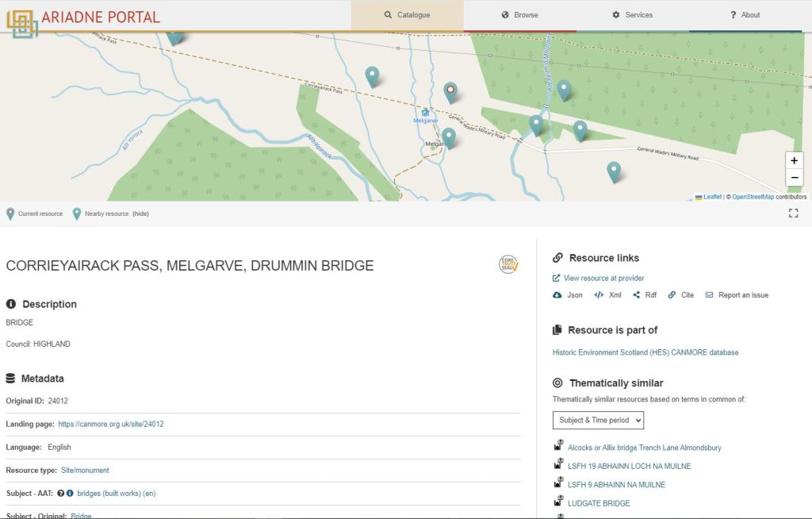This screenshot has width=812, height=519.
Task: Hide nearby resources on the map
Action: click(x=140, y=214)
